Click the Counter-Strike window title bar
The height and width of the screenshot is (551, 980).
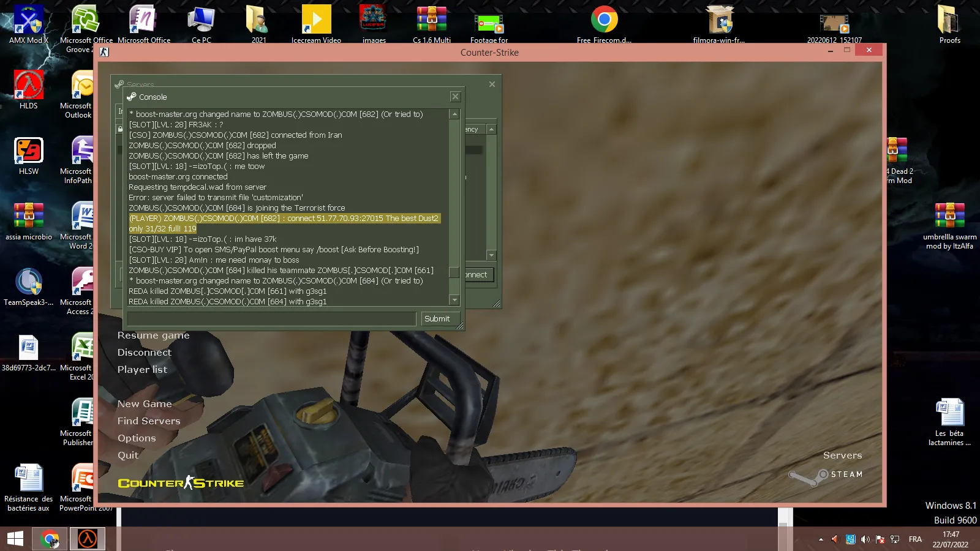click(x=489, y=53)
